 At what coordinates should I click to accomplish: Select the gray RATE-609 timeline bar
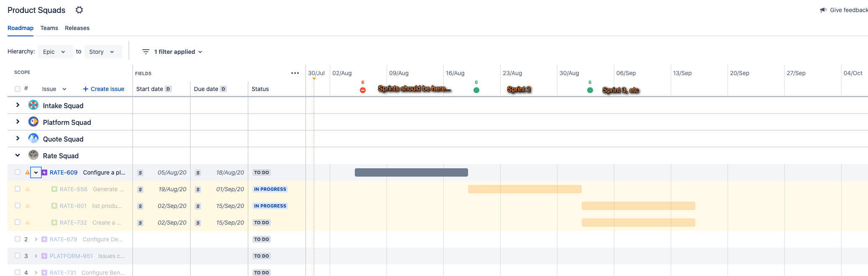(x=411, y=172)
